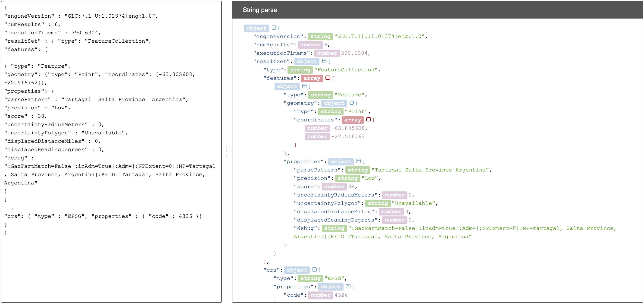Collapse the coordinates array
The height and width of the screenshot is (304, 644).
pyautogui.click(x=369, y=120)
